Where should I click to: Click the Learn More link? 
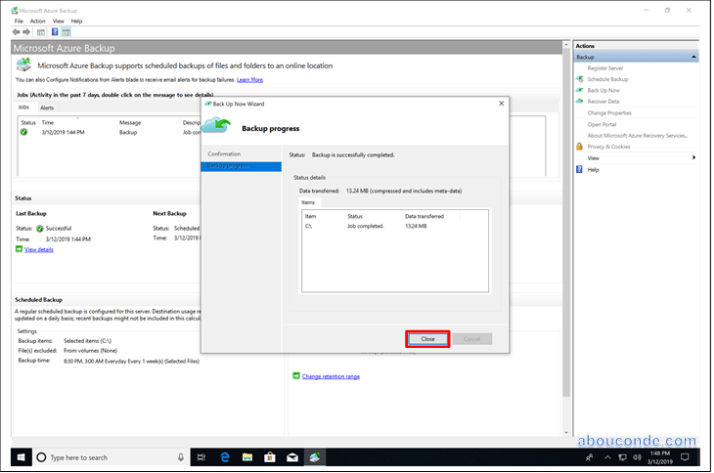point(250,79)
